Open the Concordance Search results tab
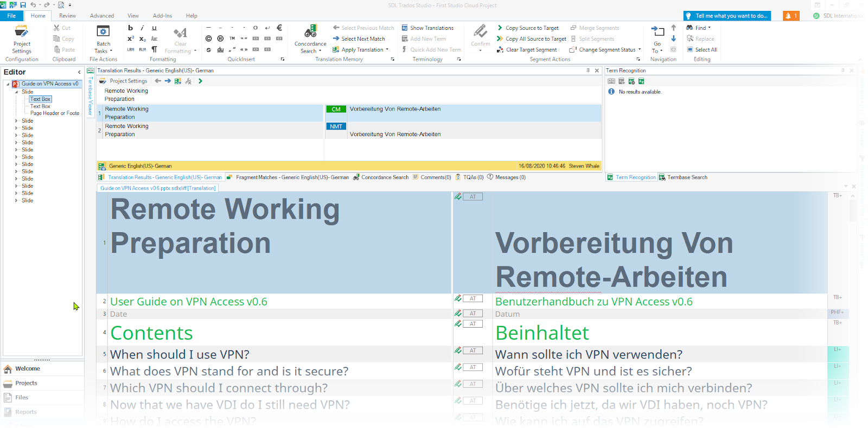This screenshot has height=428, width=868. [x=381, y=177]
